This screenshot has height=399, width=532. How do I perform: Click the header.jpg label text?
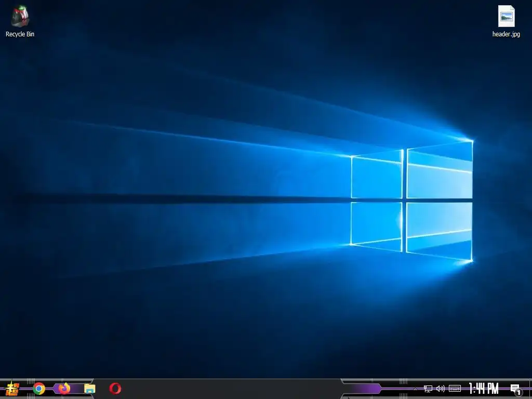506,34
